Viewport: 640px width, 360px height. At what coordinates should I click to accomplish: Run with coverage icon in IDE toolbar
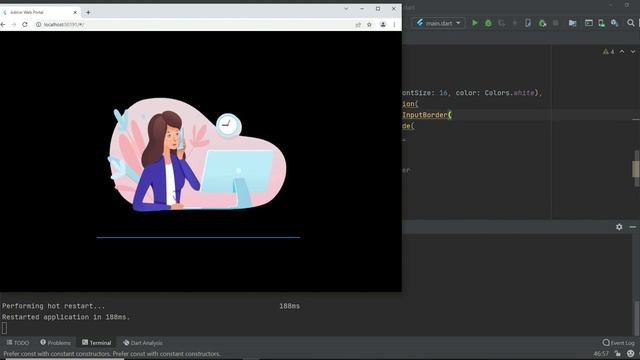coord(502,23)
